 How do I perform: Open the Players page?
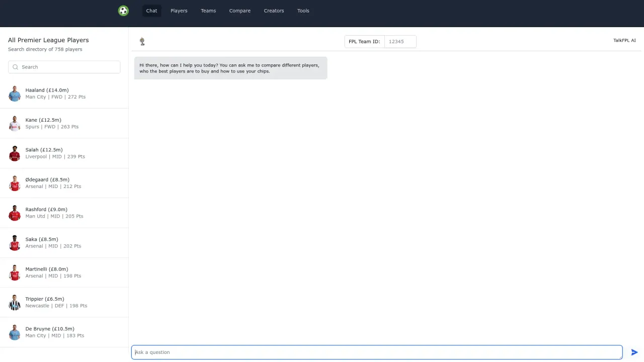(179, 11)
